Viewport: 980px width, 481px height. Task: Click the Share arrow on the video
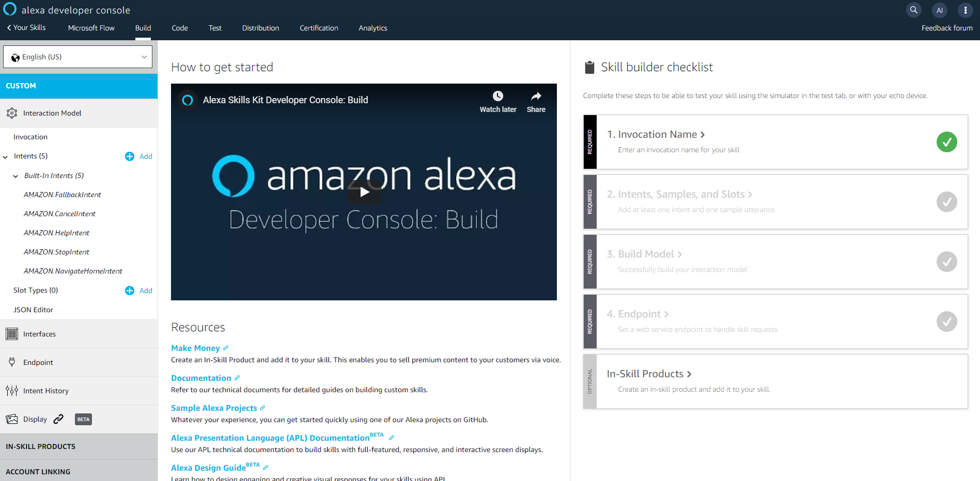536,97
